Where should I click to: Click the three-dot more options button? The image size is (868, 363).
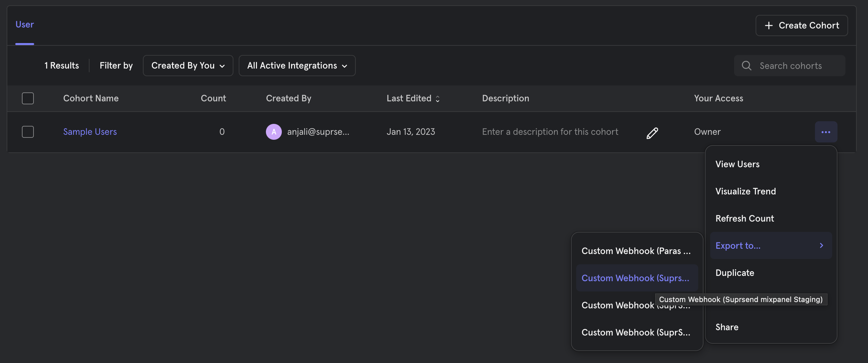[x=826, y=132]
